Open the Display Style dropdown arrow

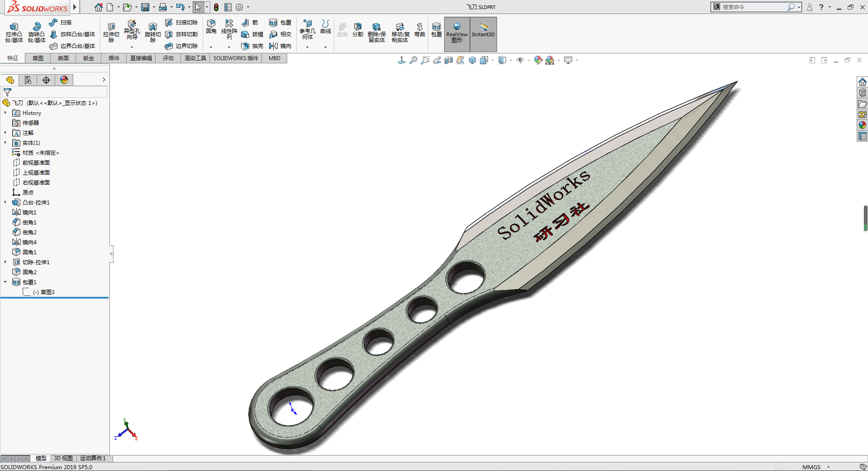511,60
